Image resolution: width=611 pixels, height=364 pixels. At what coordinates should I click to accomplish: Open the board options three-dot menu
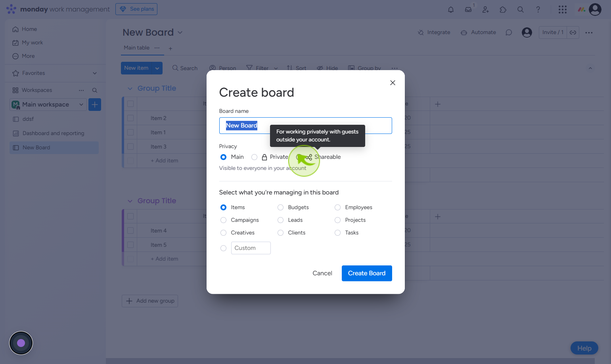point(589,32)
